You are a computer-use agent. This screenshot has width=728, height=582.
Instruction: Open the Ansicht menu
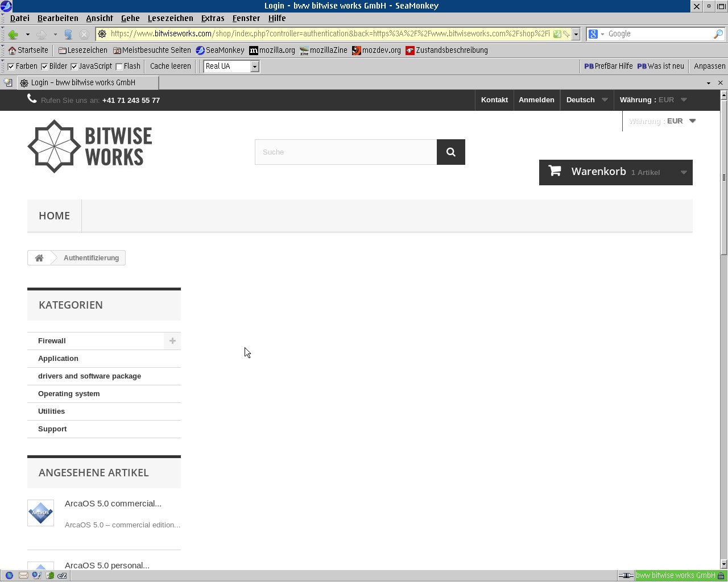(x=100, y=18)
